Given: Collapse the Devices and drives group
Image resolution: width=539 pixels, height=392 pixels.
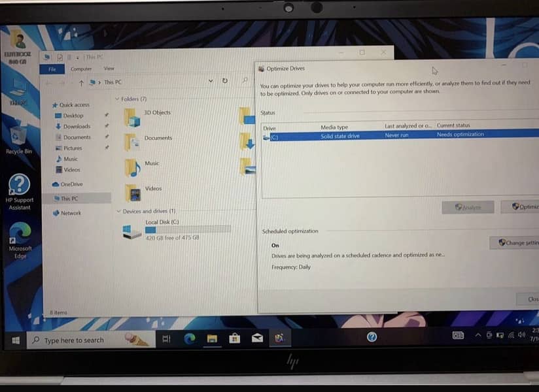Looking at the screenshot, I should [118, 211].
